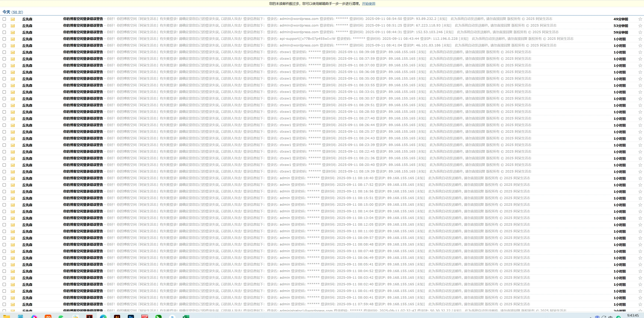The width and height of the screenshot is (644, 318).
Task: Star the email with login time 07:59:48
Action: [640, 305]
